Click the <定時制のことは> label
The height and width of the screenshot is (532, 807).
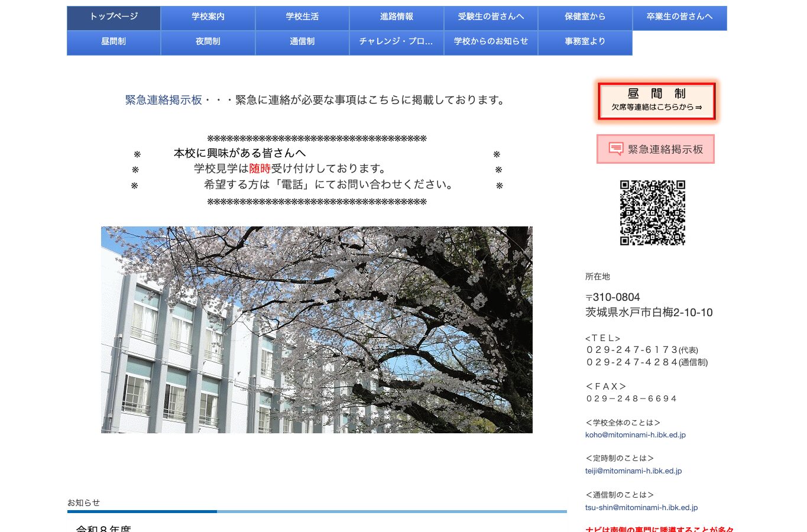(620, 458)
